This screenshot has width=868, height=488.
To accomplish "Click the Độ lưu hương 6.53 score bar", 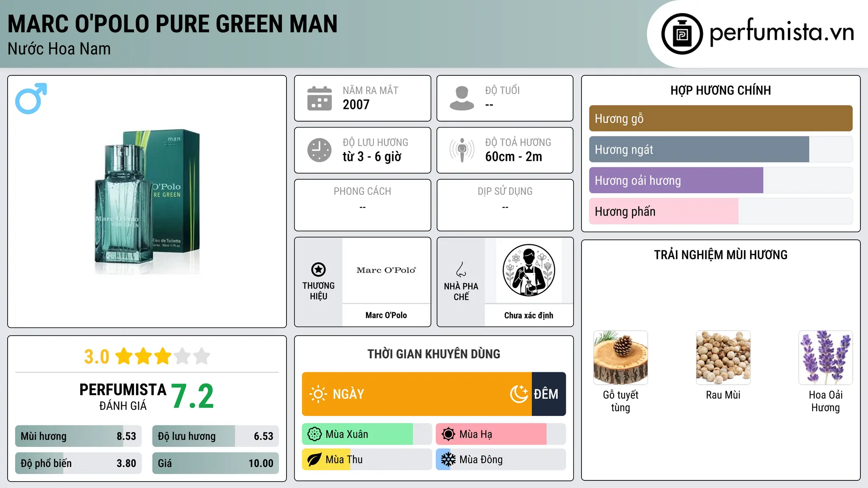I will point(216,436).
